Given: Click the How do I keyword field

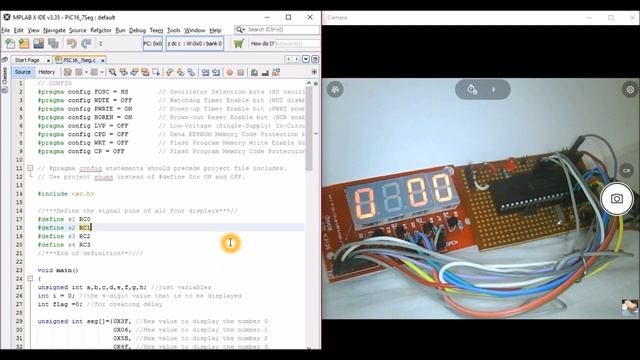Looking at the screenshot, I should (298, 44).
